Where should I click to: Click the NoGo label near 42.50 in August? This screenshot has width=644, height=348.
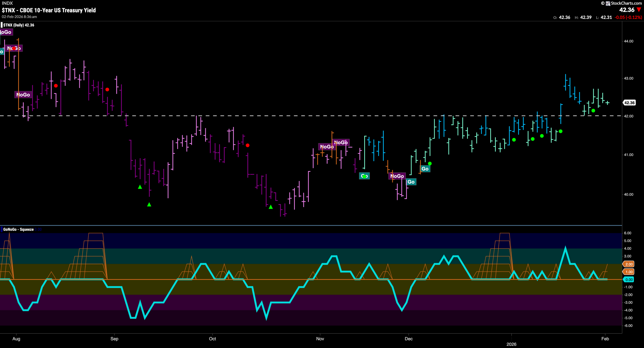(23, 95)
